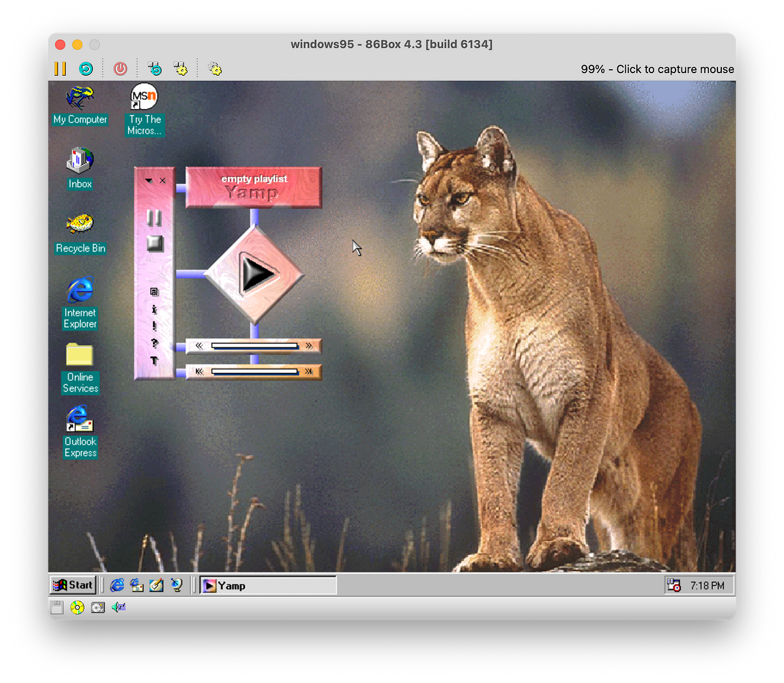
Task: Click the upper seek slider bar in Yamp
Action: click(254, 346)
